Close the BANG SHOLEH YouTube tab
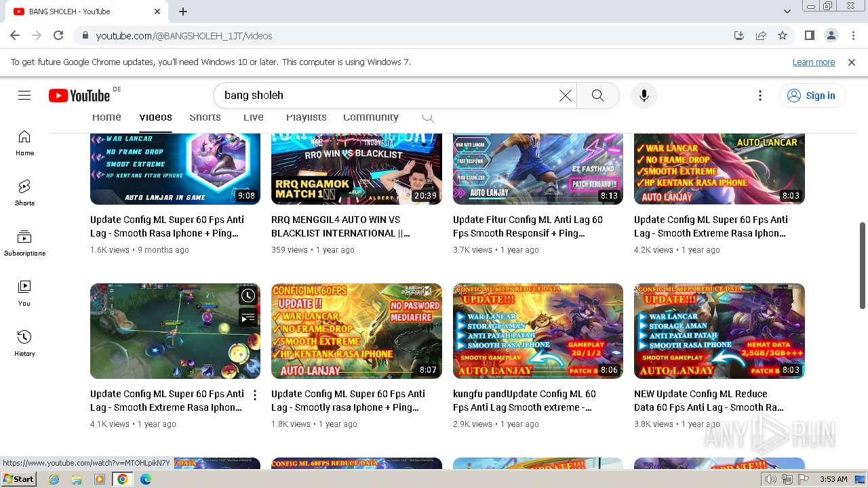Image resolution: width=868 pixels, height=488 pixels. [157, 12]
